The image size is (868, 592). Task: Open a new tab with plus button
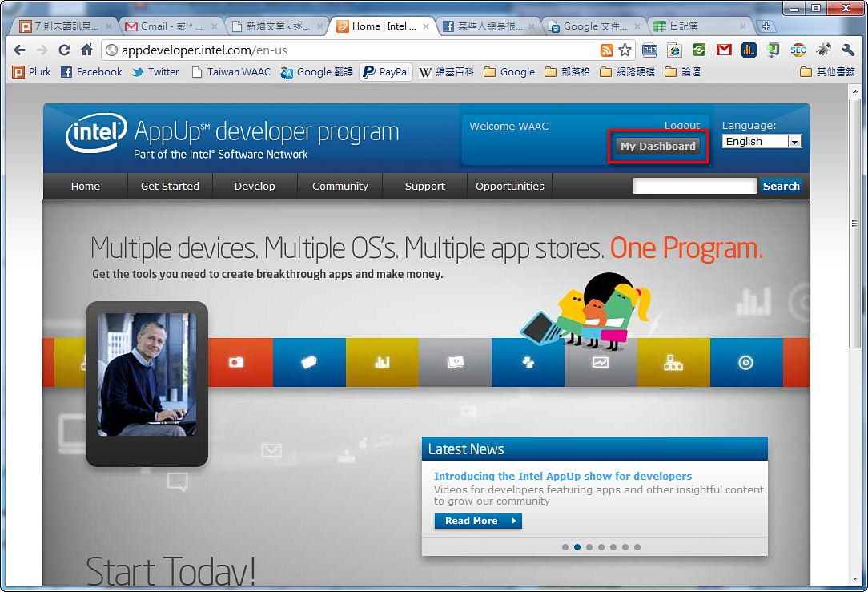(766, 26)
